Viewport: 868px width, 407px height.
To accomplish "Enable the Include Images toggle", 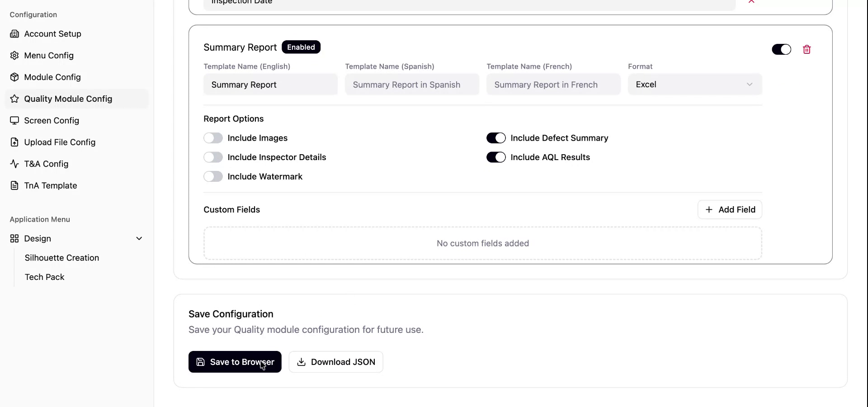I will pyautogui.click(x=213, y=138).
